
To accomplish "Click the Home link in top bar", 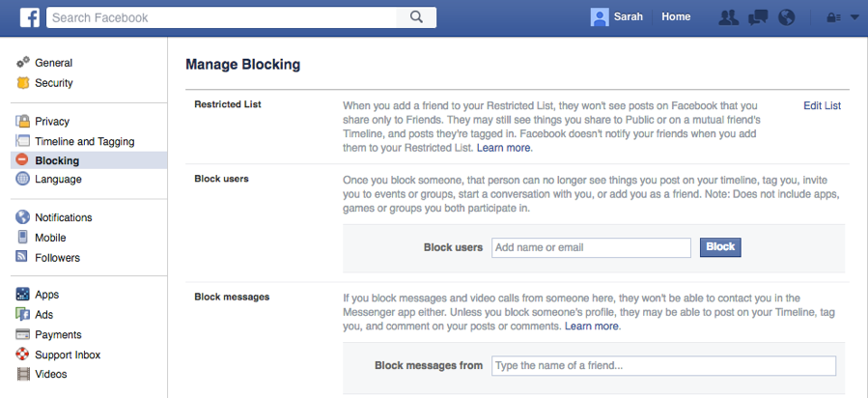I will [x=676, y=16].
